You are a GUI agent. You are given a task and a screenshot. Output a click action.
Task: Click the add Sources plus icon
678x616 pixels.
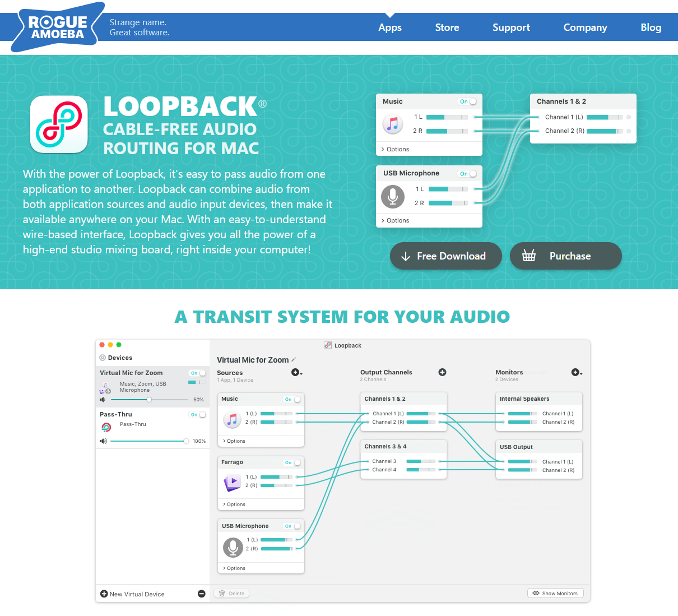point(295,372)
